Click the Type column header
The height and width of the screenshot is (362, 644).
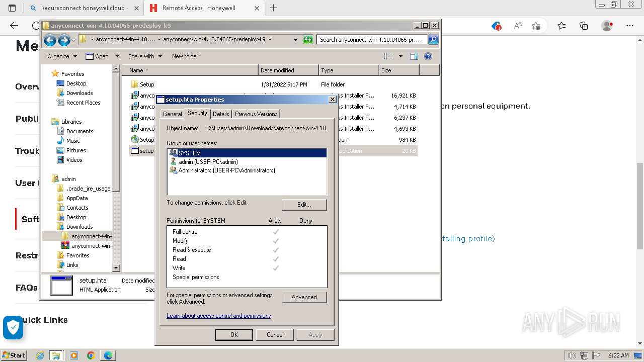(349, 70)
